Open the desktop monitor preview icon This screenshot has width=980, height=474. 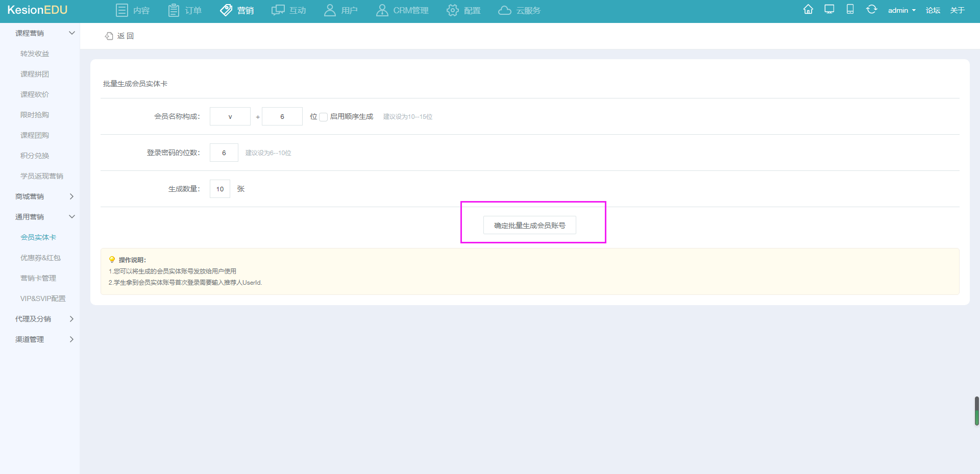[829, 10]
